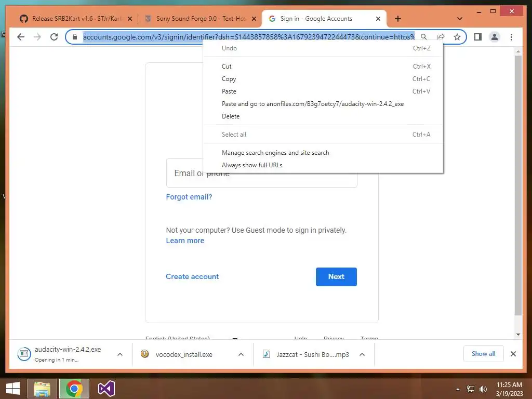Launch Visual Studio from the taskbar
The height and width of the screenshot is (399, 532).
point(107,389)
